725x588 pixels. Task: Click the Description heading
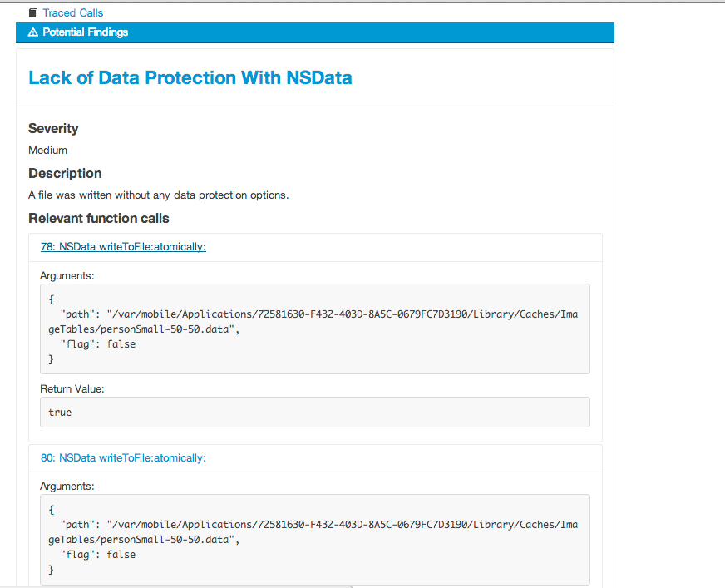click(x=65, y=174)
